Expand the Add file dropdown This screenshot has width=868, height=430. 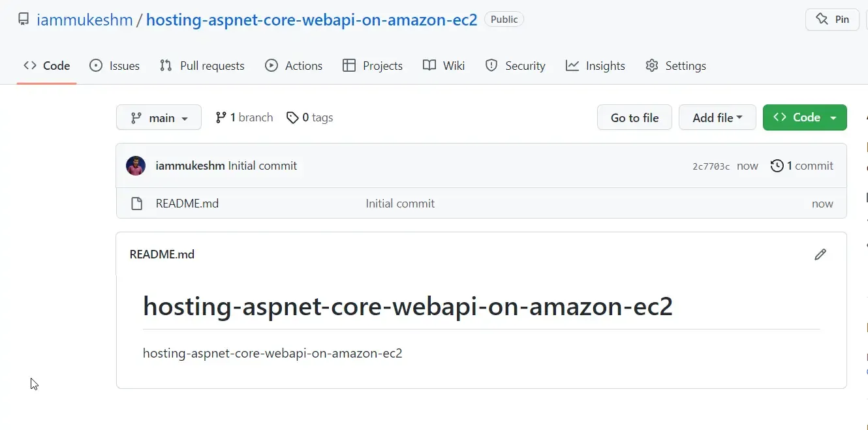pyautogui.click(x=717, y=117)
